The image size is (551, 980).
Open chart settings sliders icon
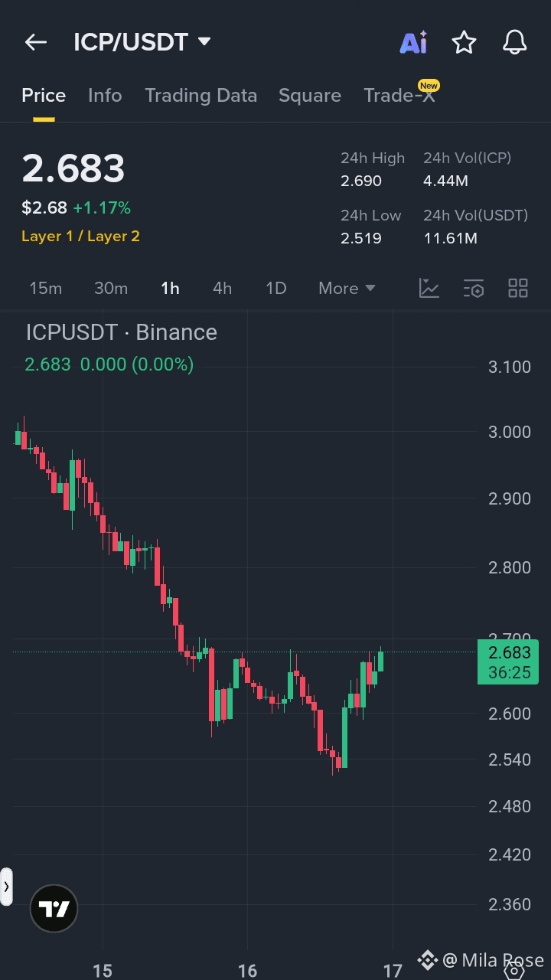pyautogui.click(x=474, y=289)
